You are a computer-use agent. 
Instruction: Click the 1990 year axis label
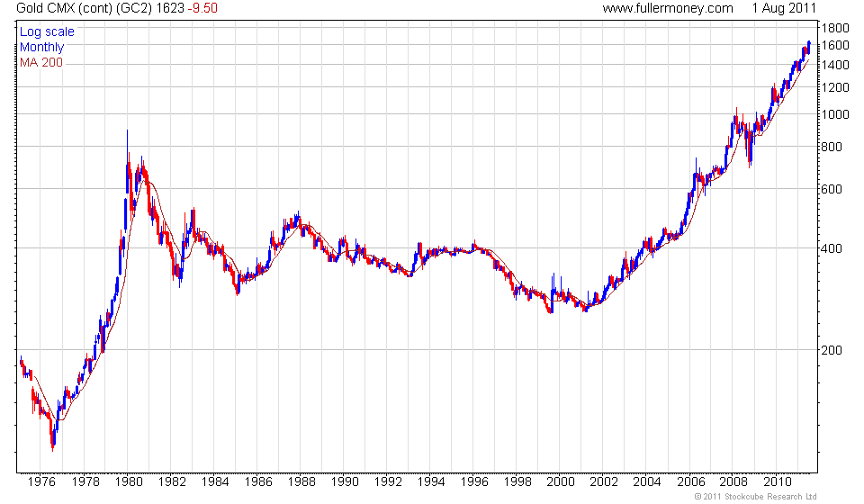pyautogui.click(x=345, y=481)
